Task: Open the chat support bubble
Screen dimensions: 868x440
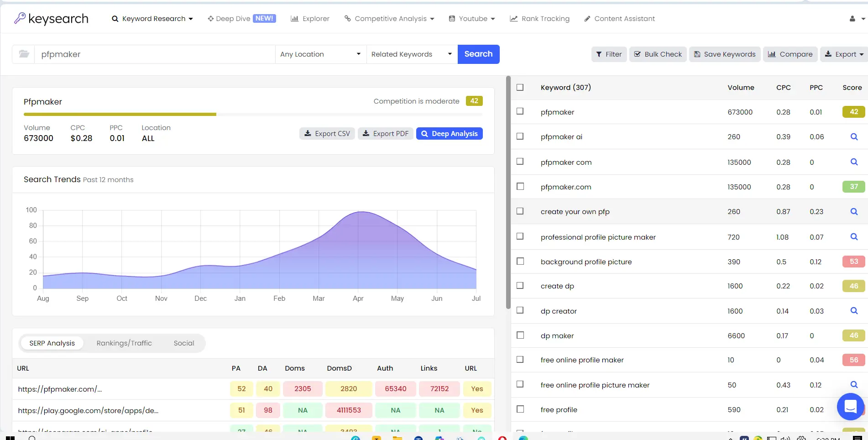Action: click(x=850, y=406)
